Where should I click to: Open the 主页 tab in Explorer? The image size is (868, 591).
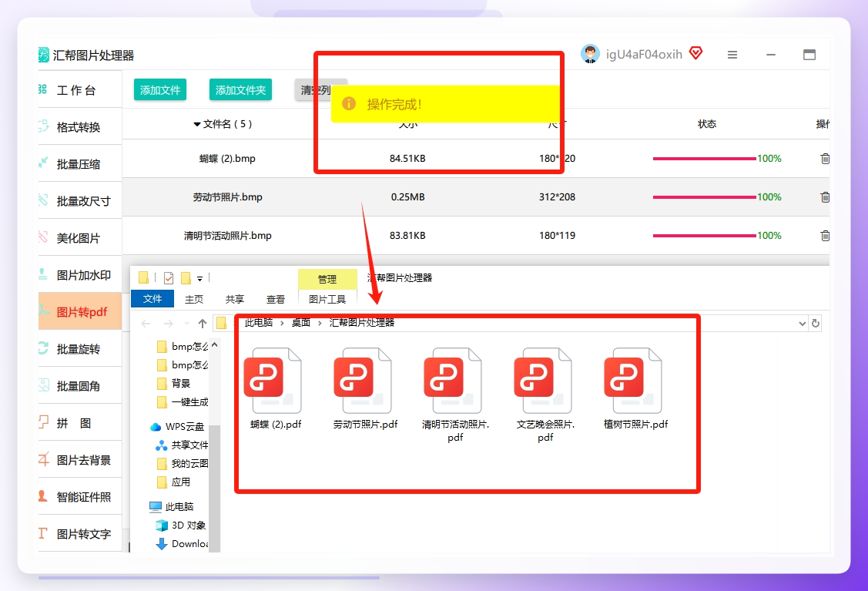click(194, 299)
